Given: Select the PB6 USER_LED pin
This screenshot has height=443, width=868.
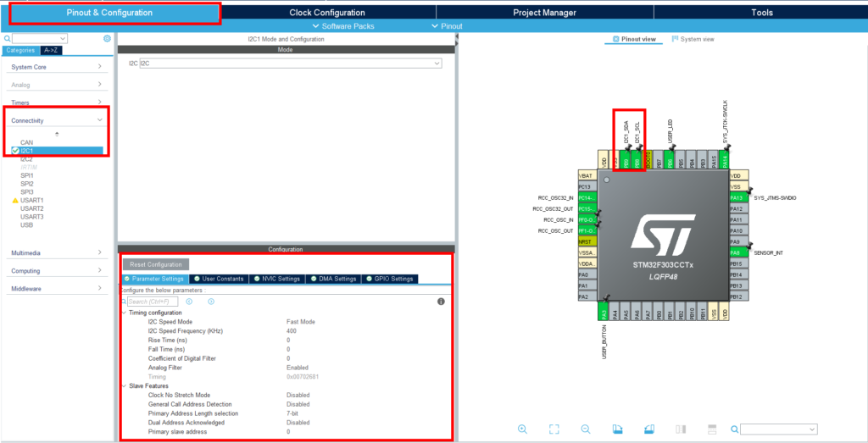Looking at the screenshot, I should (x=670, y=159).
